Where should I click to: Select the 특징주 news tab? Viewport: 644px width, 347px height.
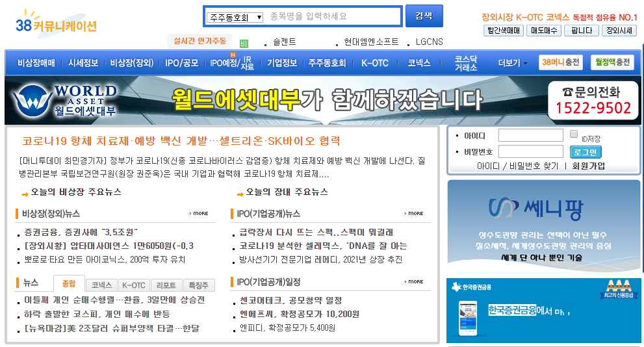[x=198, y=285]
